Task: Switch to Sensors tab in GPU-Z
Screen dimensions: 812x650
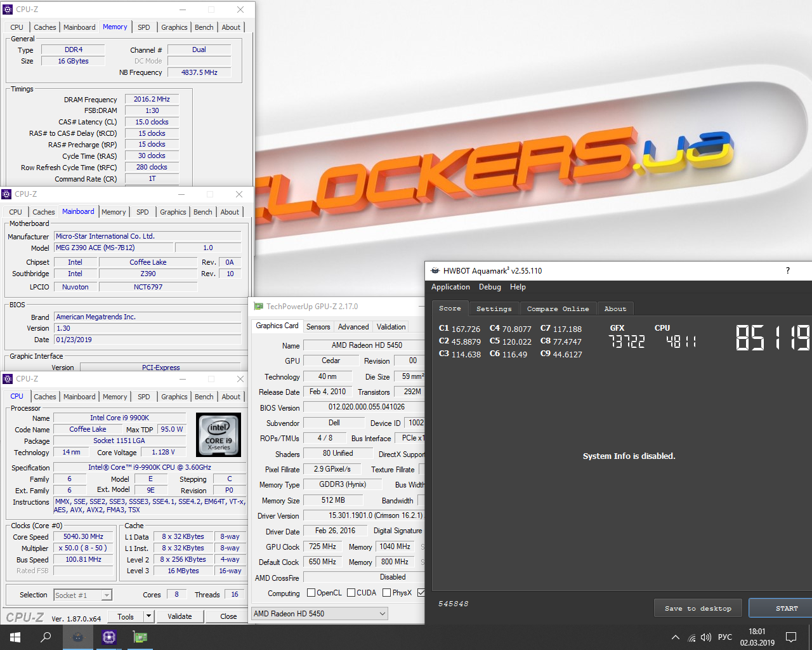Action: [318, 327]
